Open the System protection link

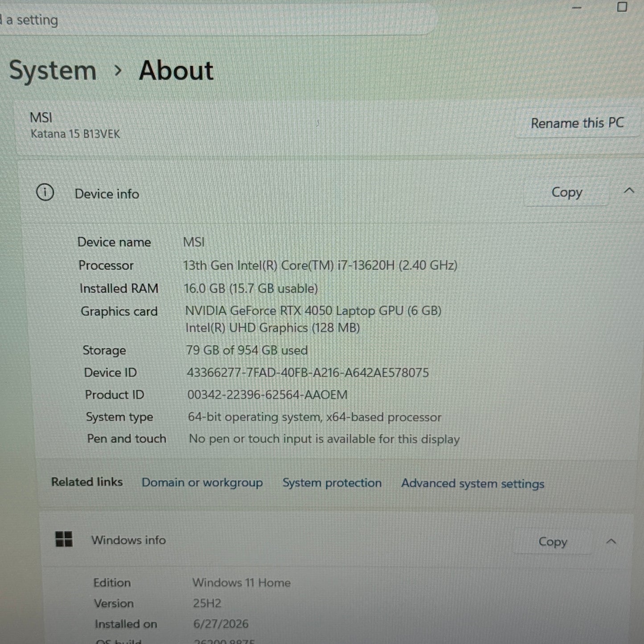(x=332, y=483)
